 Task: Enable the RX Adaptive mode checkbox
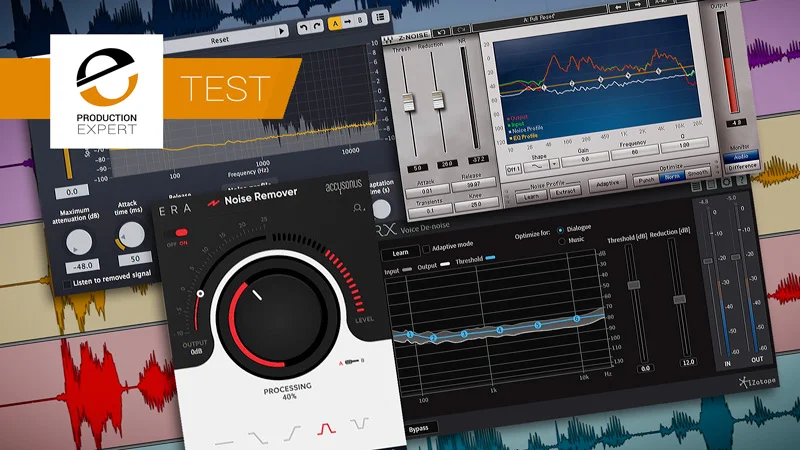point(426,249)
